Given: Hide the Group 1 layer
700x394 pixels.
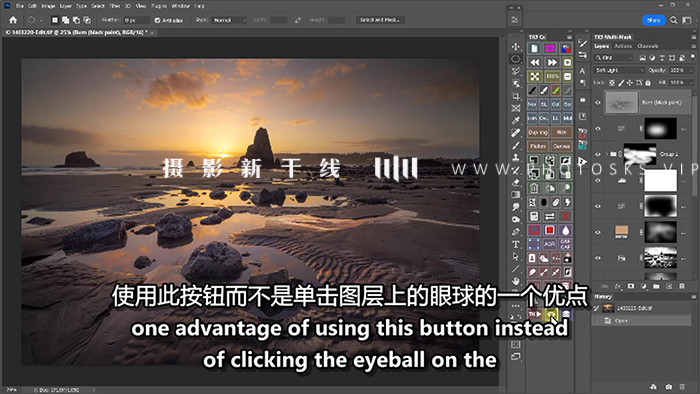Looking at the screenshot, I should click(x=598, y=154).
